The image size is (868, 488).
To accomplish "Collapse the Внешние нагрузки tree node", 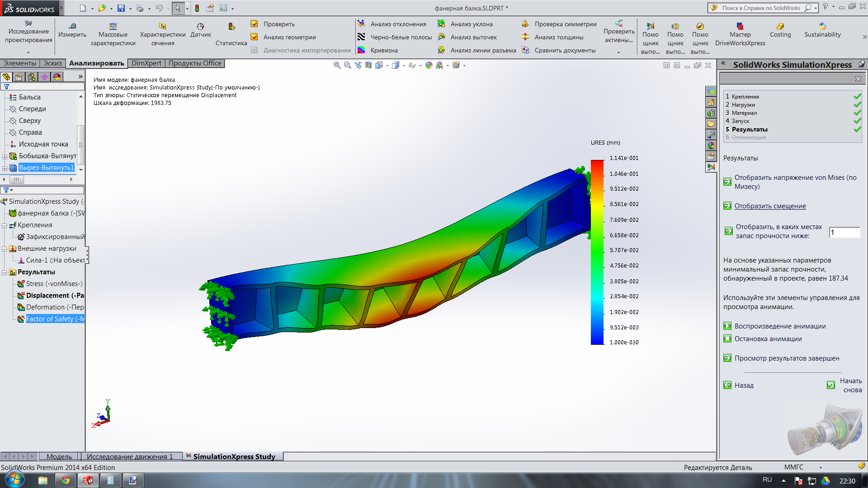I will [x=5, y=249].
